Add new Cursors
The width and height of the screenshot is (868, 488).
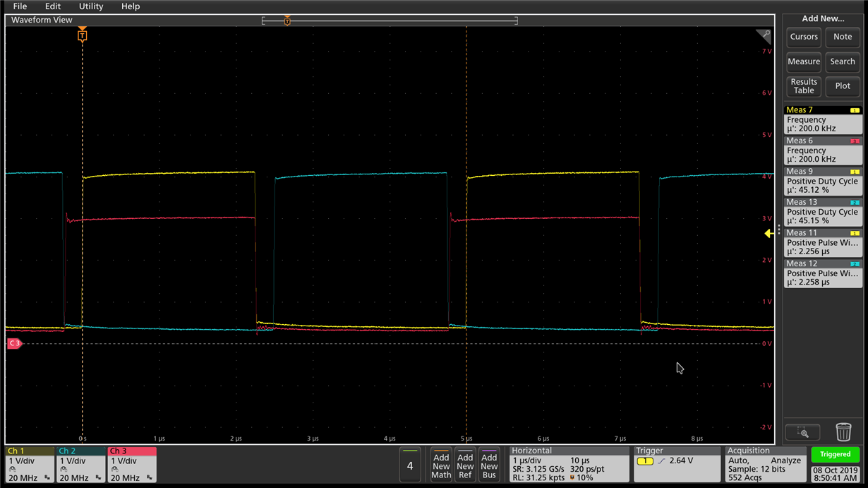coord(804,37)
